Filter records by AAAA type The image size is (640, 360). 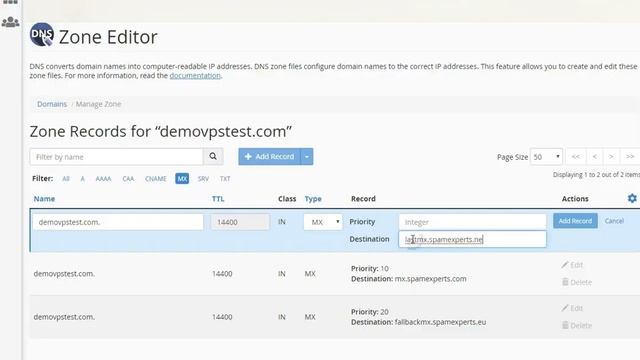[103, 179]
